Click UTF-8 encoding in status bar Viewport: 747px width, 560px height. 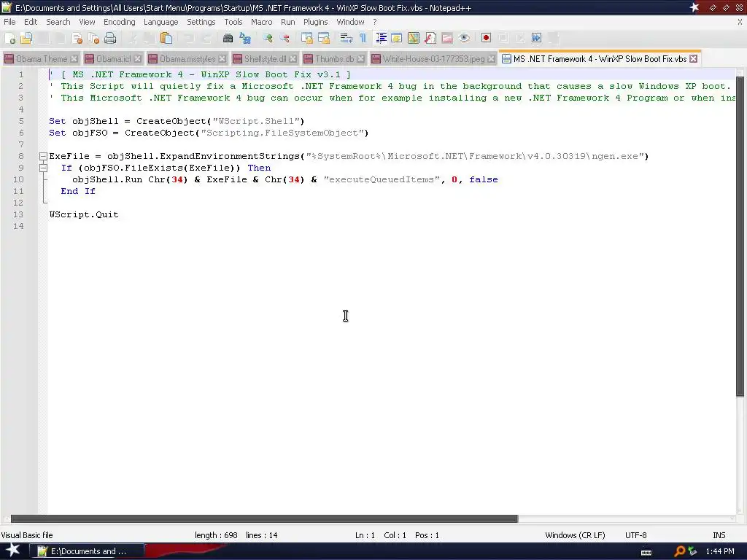click(635, 535)
